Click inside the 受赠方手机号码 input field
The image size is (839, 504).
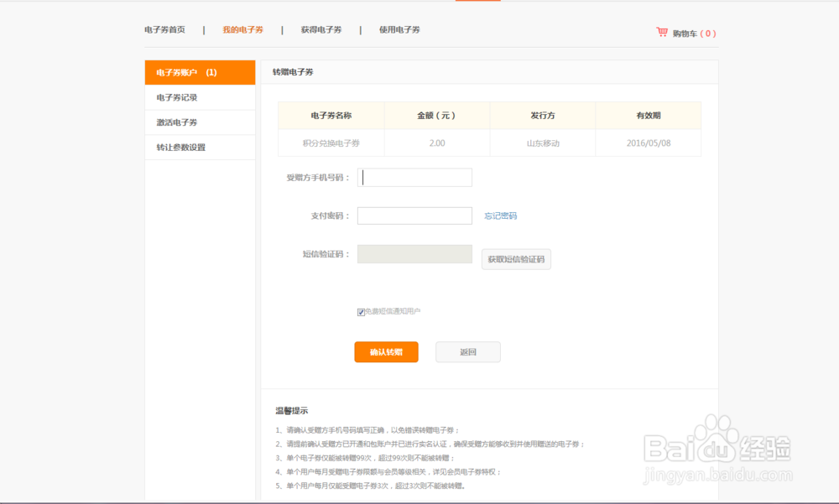pos(414,177)
